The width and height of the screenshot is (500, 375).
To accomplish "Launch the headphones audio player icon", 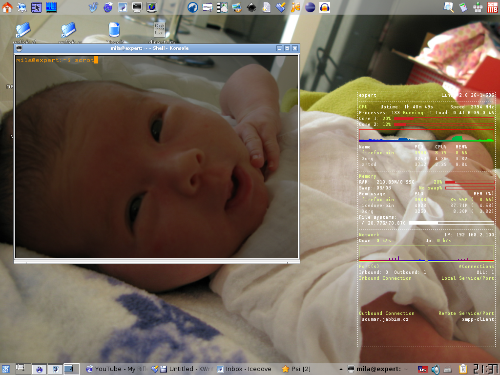I will tap(325, 7).
